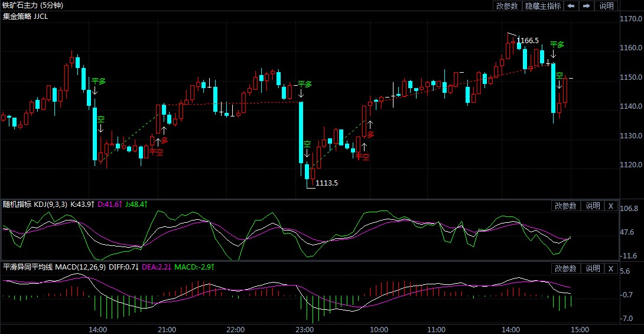The width and height of the screenshot is (644, 334).
Task: Open 说明 in the MACD panel
Action: 593,268
